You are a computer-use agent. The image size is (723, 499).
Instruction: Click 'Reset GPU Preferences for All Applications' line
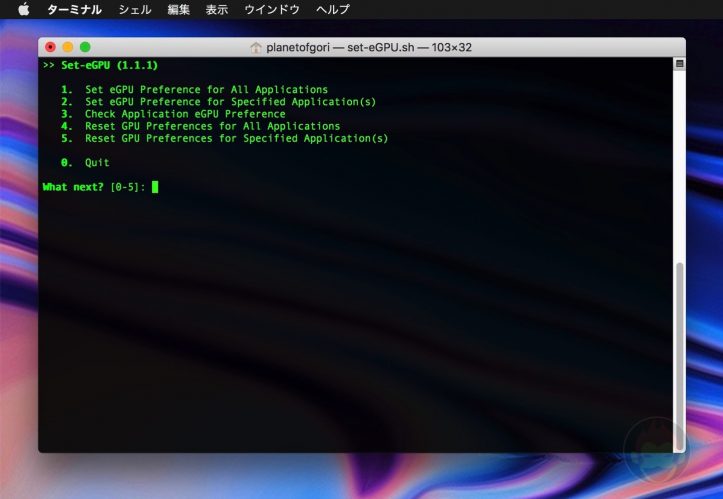click(x=212, y=126)
